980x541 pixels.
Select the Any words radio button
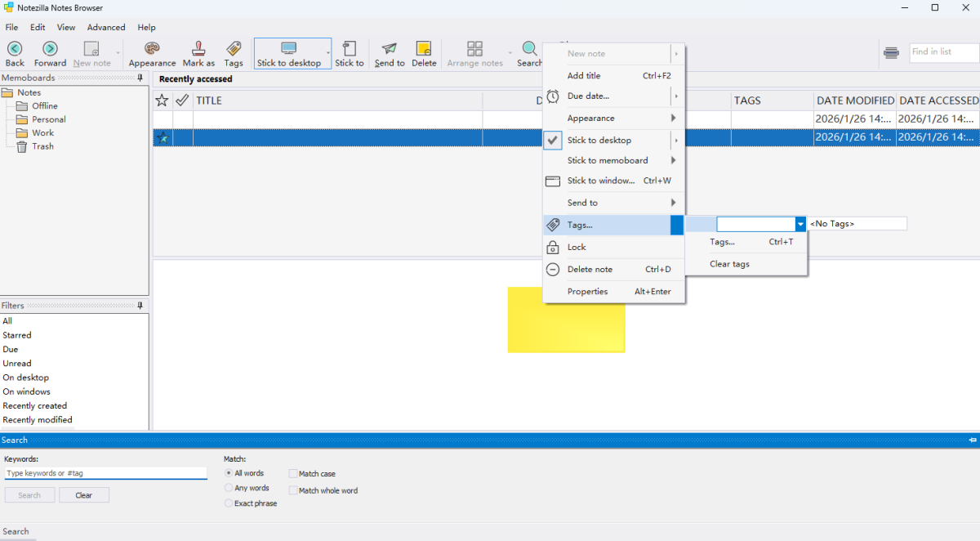tap(229, 488)
